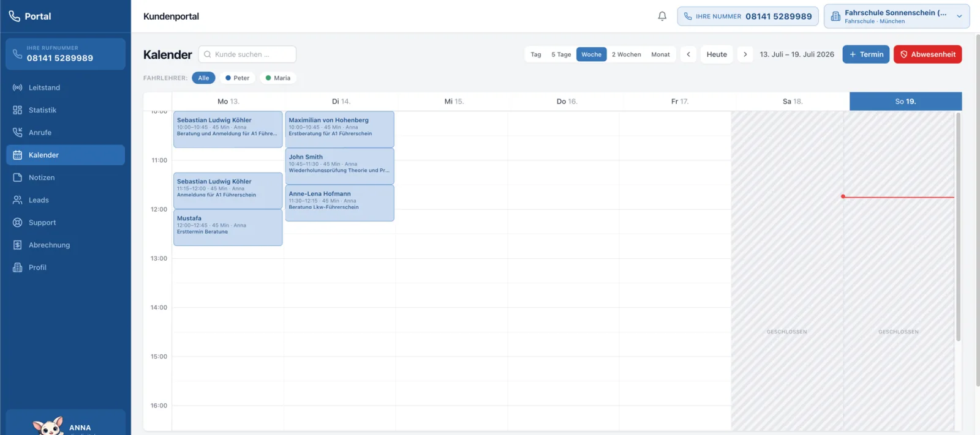Click the Portal phone logo icon

point(15,16)
